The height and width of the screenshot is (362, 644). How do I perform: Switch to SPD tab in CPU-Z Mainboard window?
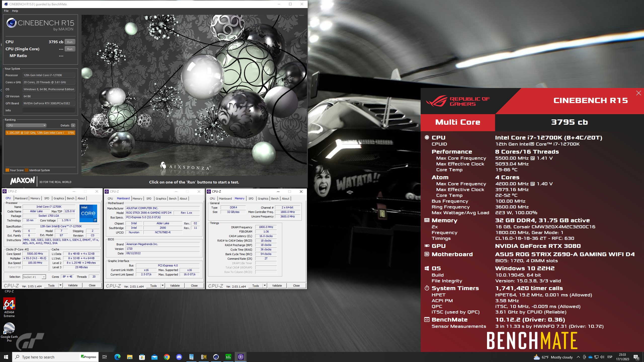[x=149, y=199]
